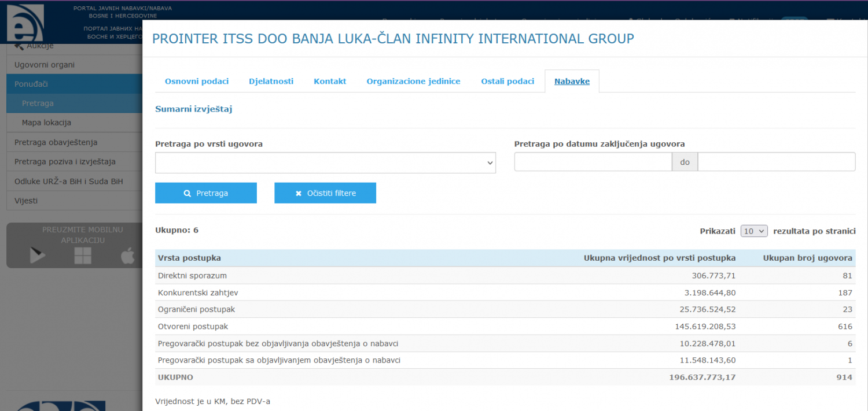Open Vijesti in the sidebar
868x411 pixels.
point(75,201)
